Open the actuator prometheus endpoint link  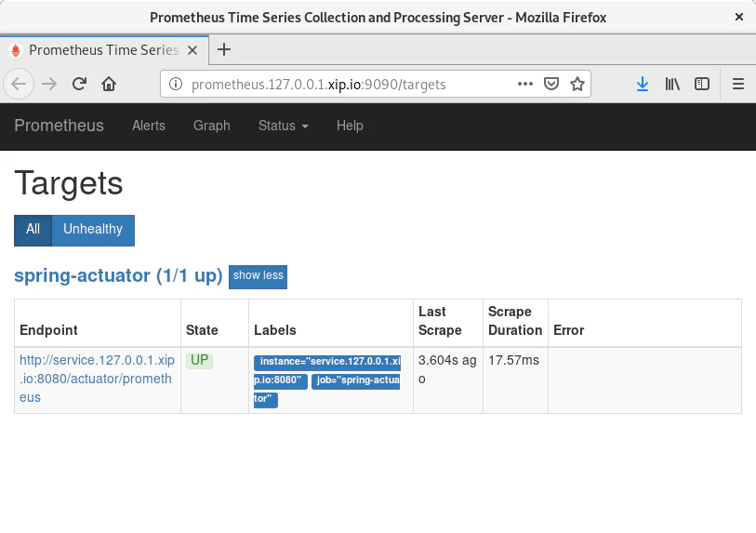click(97, 379)
